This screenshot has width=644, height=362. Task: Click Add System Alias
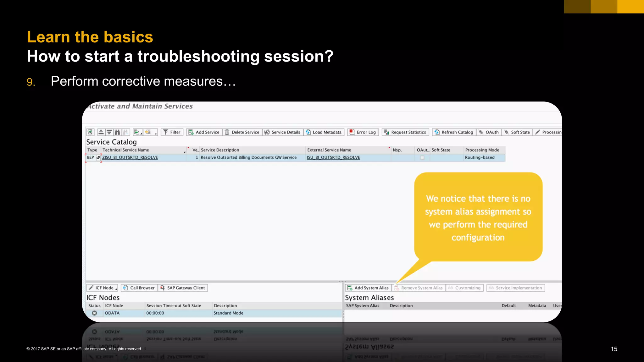(368, 288)
